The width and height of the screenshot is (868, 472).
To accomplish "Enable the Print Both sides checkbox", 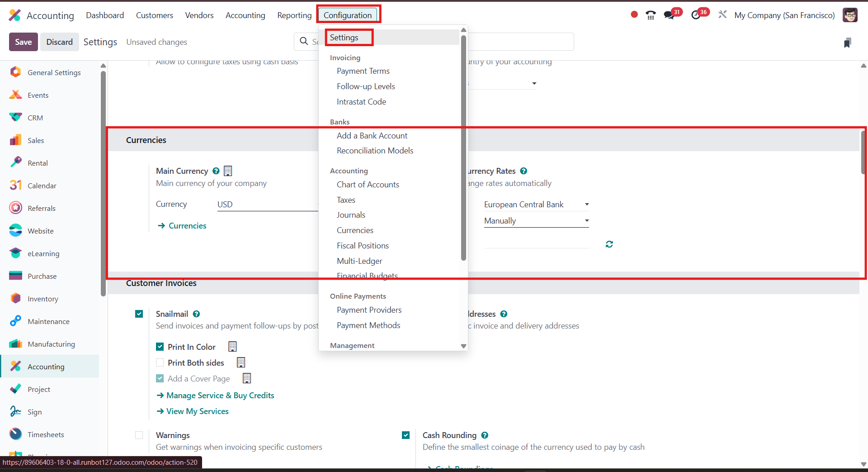I will point(160,362).
